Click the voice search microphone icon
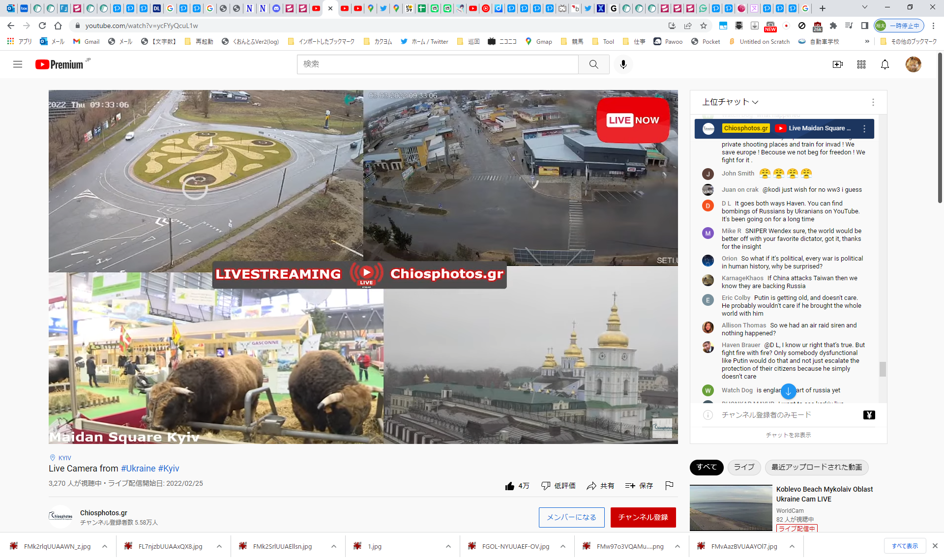Image resolution: width=944 pixels, height=560 pixels. (x=623, y=64)
